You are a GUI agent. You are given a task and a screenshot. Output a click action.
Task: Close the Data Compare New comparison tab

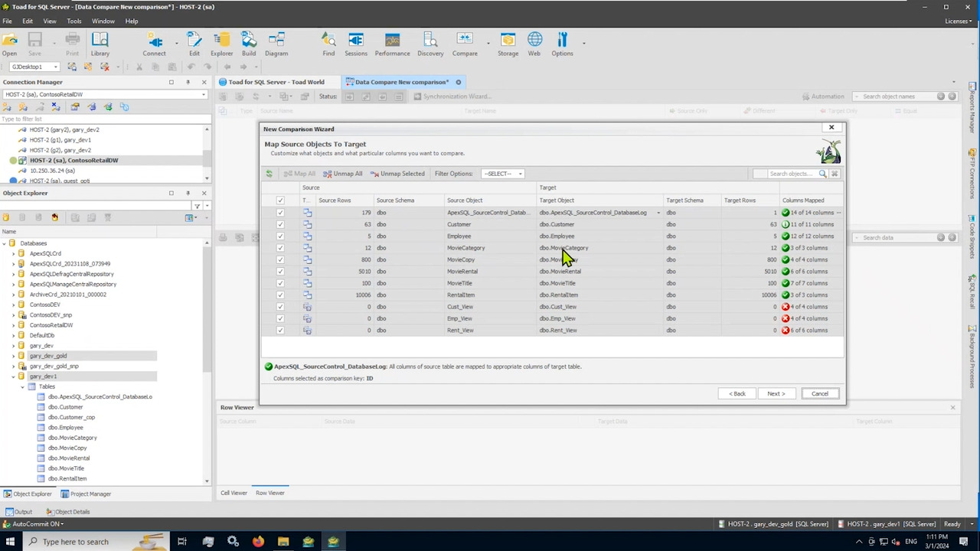pyautogui.click(x=458, y=82)
